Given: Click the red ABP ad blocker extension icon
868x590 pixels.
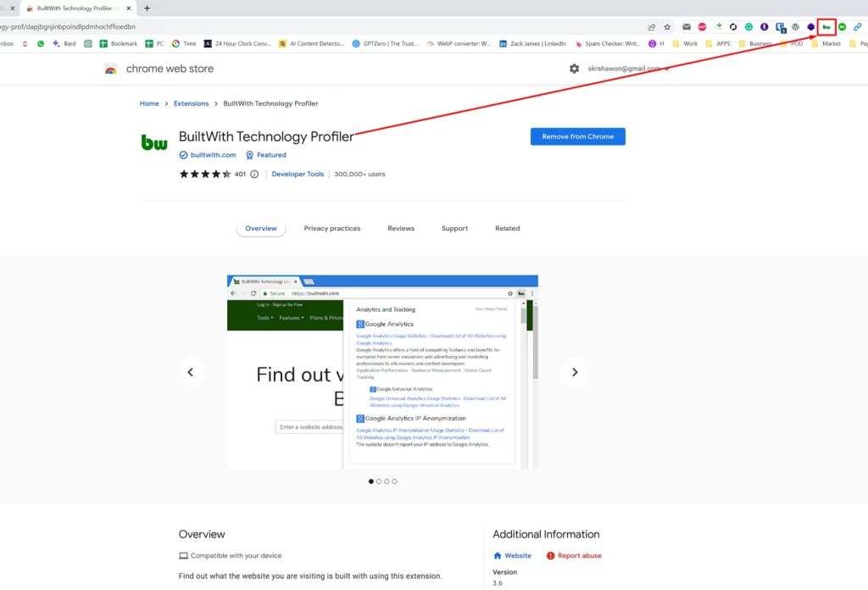Looking at the screenshot, I should tap(702, 26).
